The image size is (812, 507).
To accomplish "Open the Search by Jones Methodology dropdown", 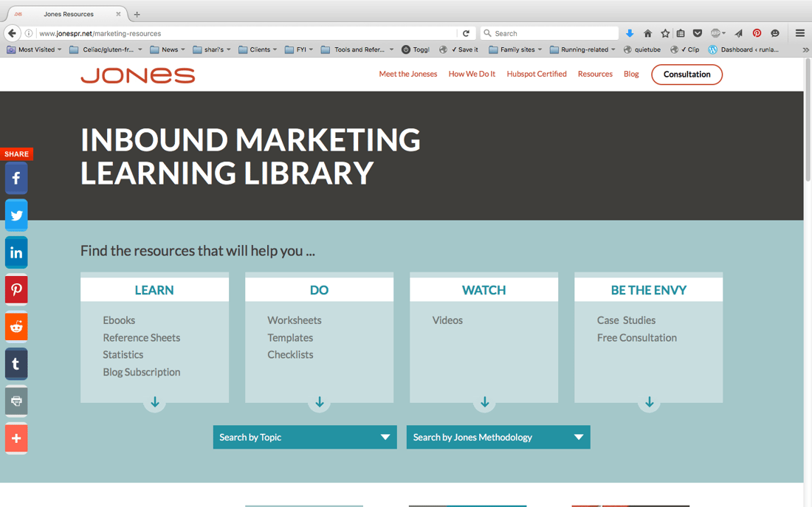I will (498, 437).
